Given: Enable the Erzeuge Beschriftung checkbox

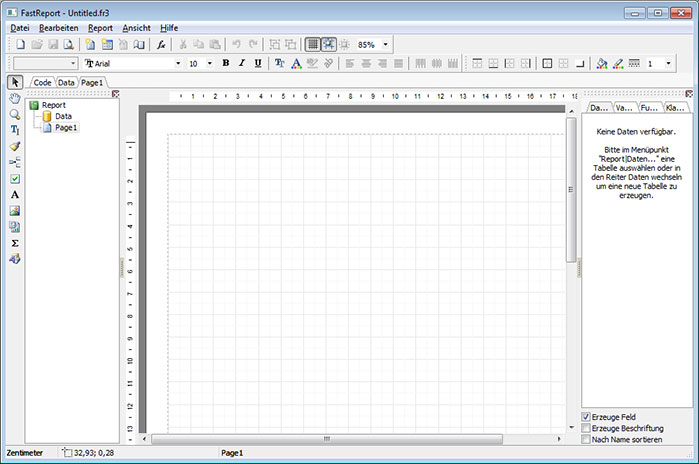Looking at the screenshot, I should tap(586, 428).
